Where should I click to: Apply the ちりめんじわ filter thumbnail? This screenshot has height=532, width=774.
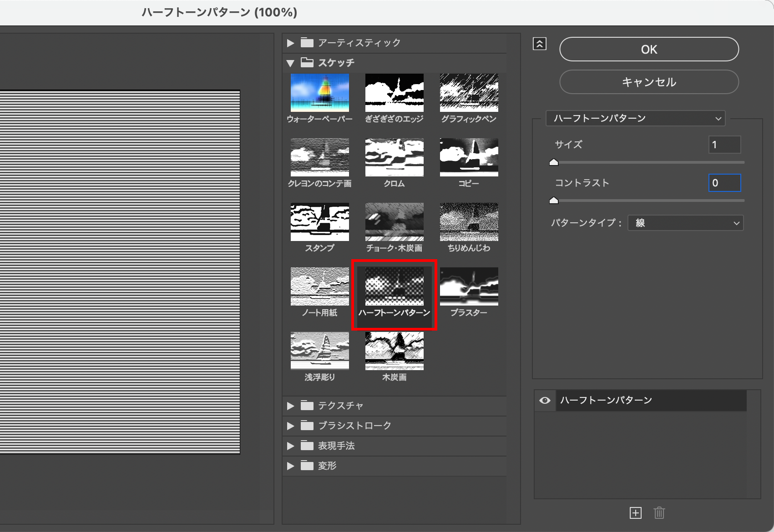pyautogui.click(x=469, y=222)
